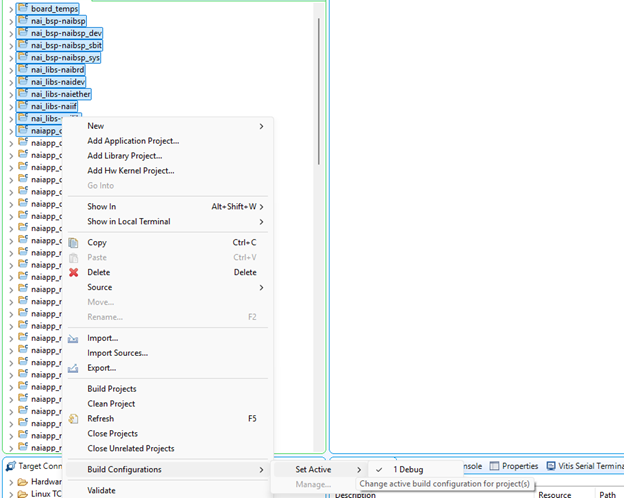The image size is (624, 498).
Task: Click the Vitis Serial Terminal tab icon
Action: 551,466
